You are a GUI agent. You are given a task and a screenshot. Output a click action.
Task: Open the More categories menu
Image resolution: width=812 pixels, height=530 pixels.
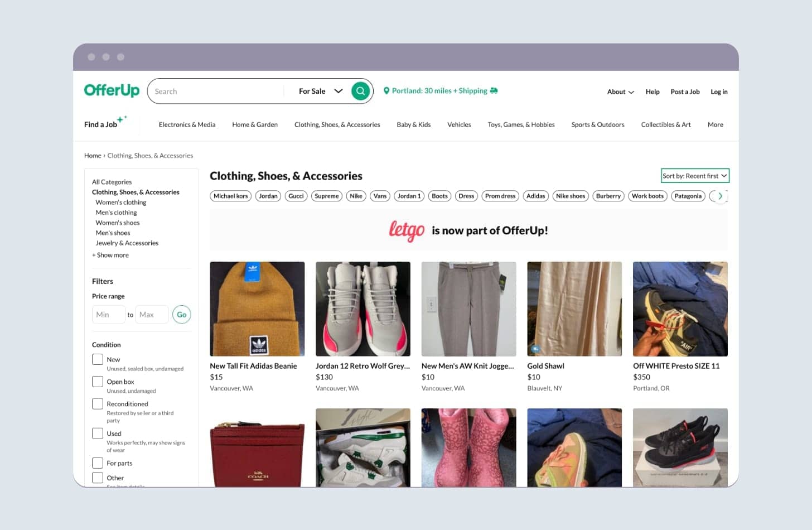[x=715, y=124]
